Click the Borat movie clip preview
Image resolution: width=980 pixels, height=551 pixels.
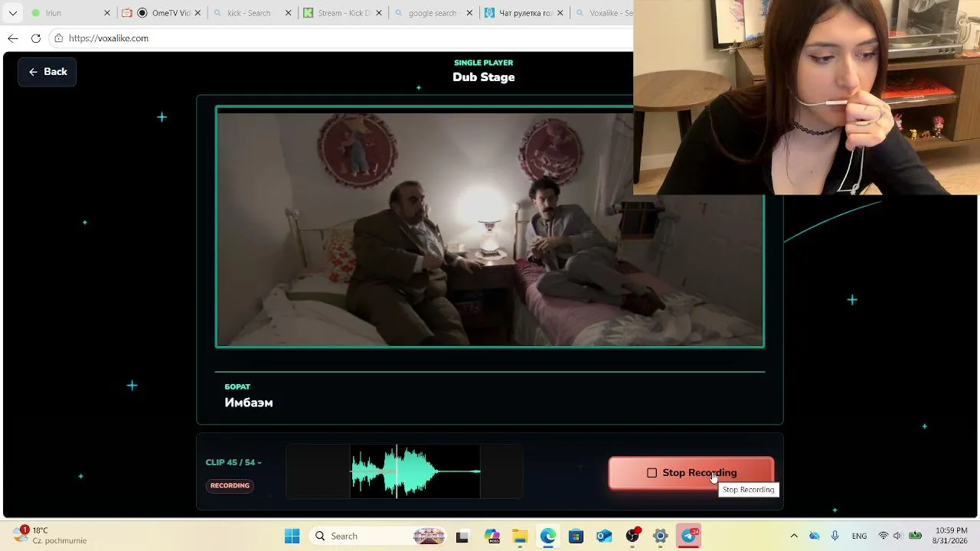tap(490, 227)
